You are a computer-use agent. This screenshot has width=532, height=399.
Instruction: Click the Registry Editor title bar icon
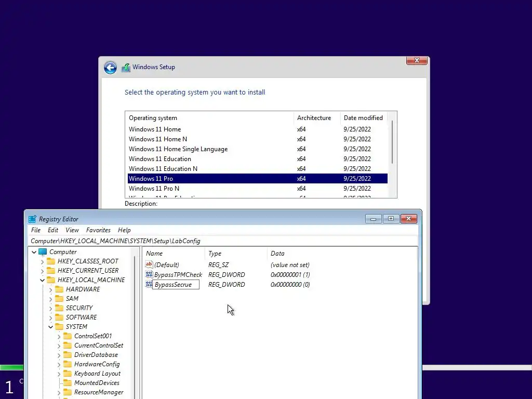tap(33, 219)
